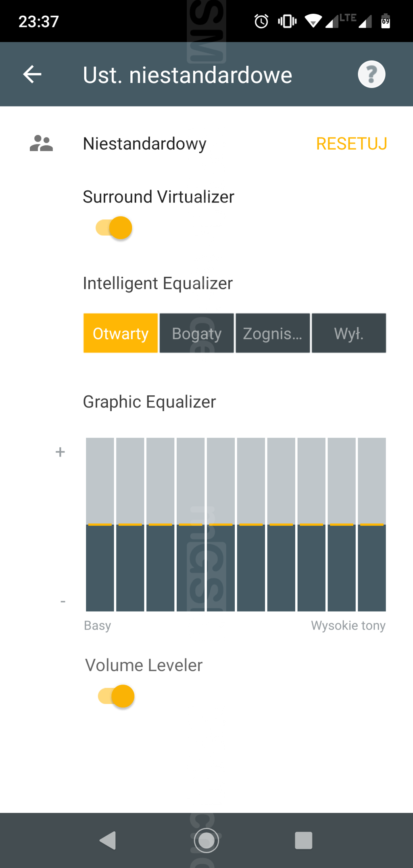Choose the Zognis… equalizer option
The width and height of the screenshot is (413, 868).
[273, 333]
